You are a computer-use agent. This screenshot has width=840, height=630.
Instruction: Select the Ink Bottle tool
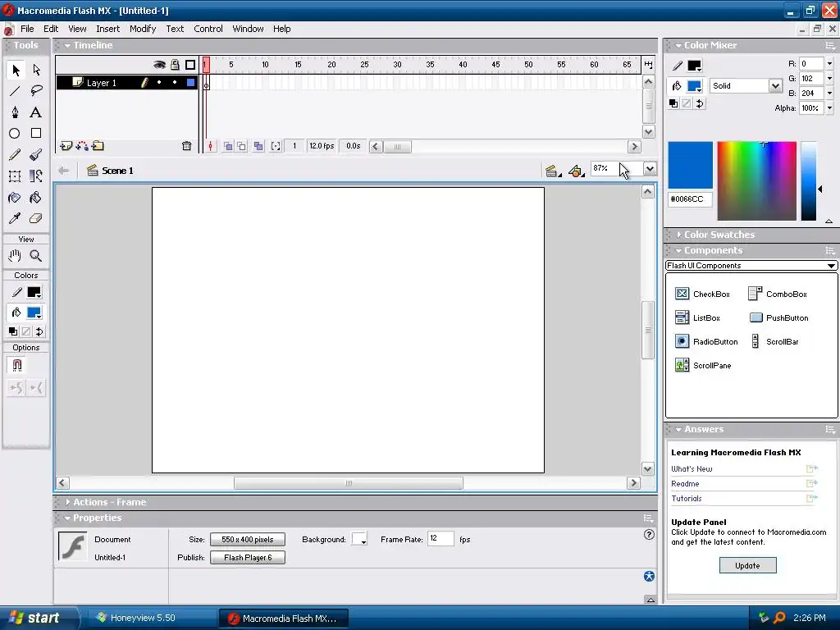[15, 198]
